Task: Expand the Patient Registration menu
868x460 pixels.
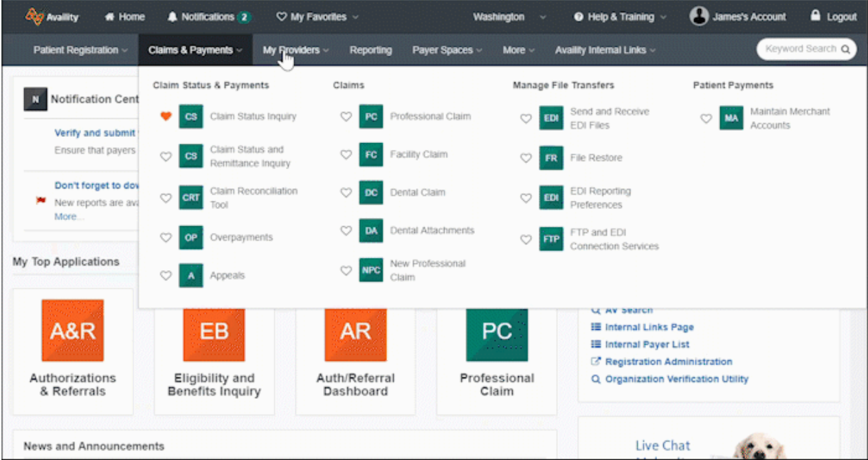Action: point(80,50)
